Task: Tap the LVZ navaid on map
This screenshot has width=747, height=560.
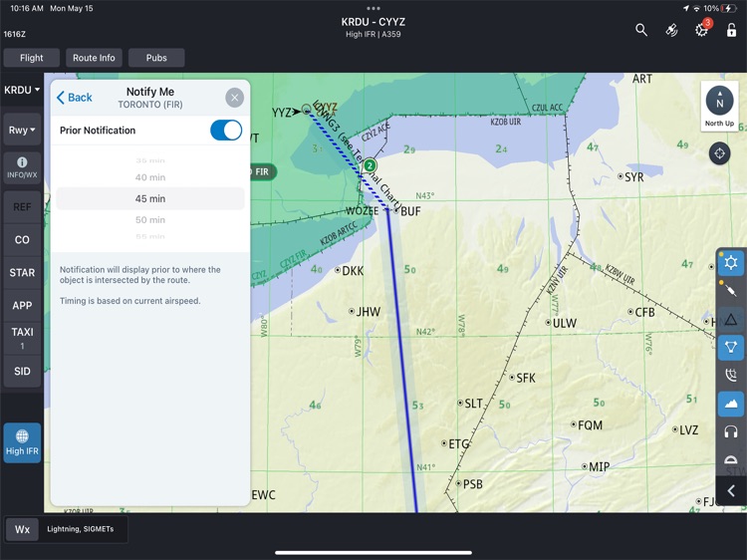Action: click(x=685, y=430)
